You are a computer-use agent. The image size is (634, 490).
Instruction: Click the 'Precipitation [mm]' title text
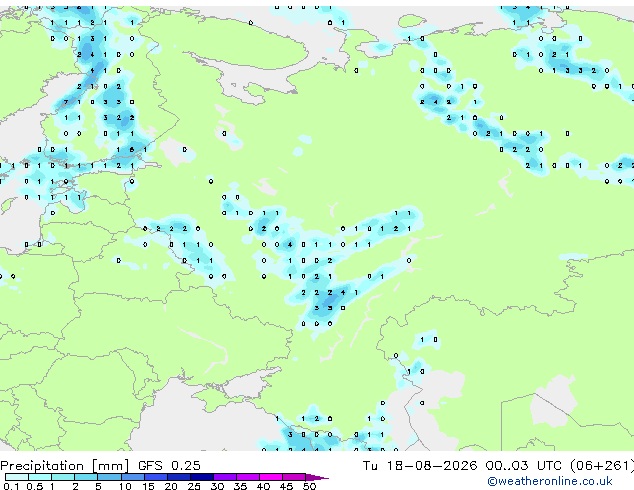tap(65, 466)
